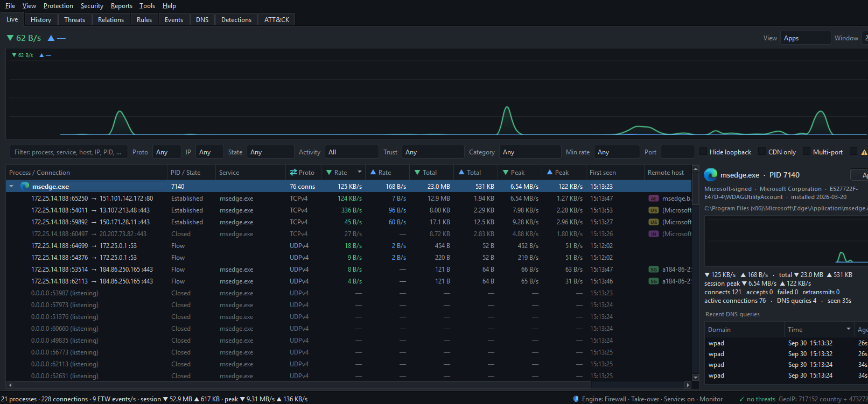The image size is (868, 404).
Task: Click the Port filter input box
Action: pos(677,152)
